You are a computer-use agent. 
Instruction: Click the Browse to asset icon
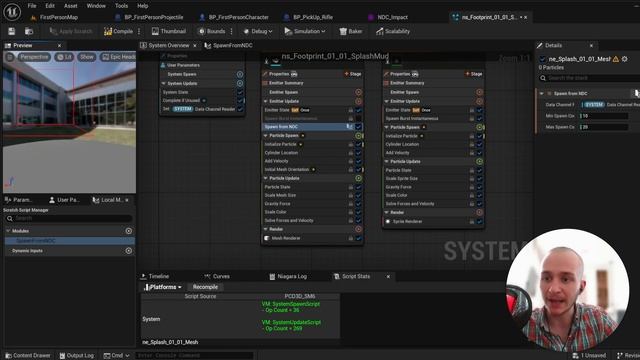29,31
